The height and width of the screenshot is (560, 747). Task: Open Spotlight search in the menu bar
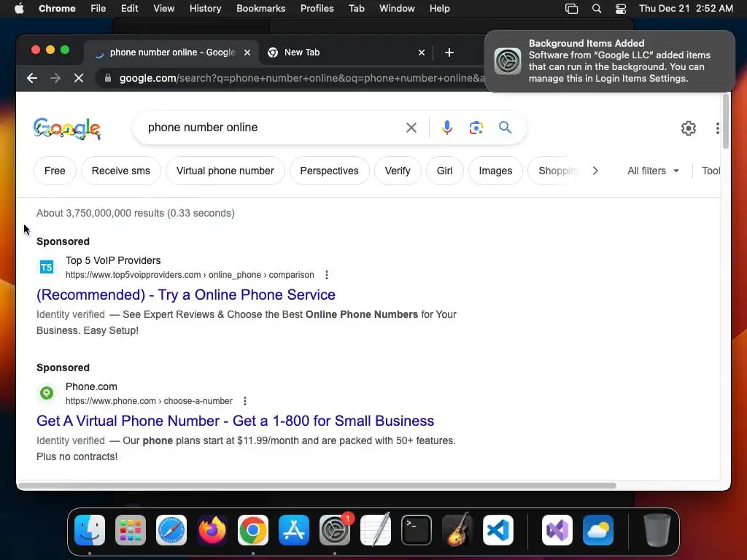coord(597,9)
